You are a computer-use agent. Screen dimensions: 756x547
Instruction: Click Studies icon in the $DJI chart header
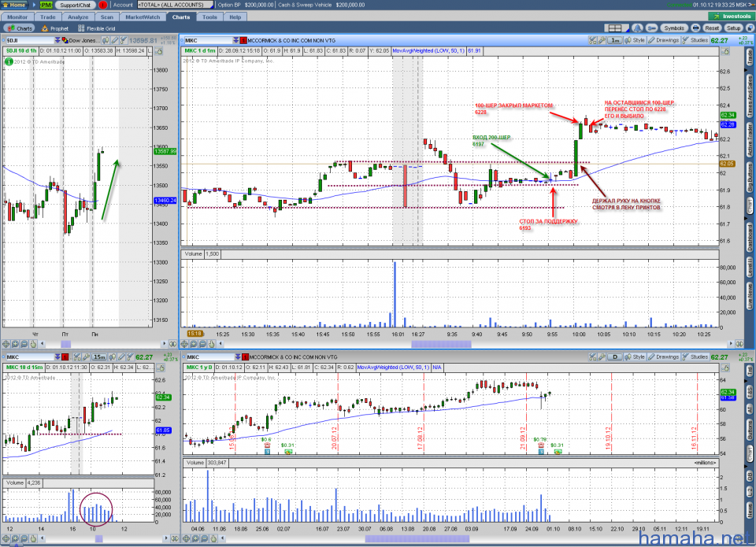pyautogui.click(x=124, y=40)
